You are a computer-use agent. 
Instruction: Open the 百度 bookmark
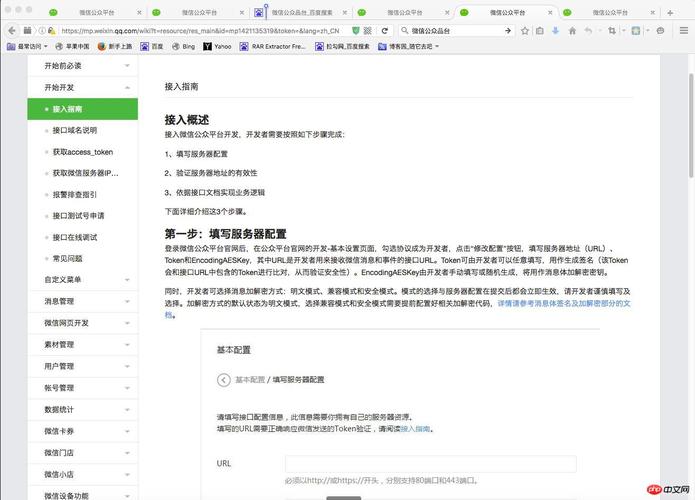[x=152, y=46]
